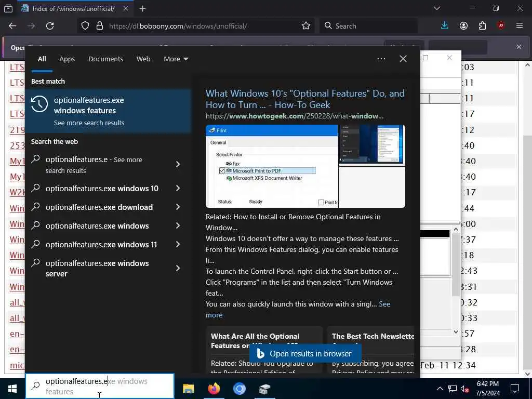Click background dialog's scroll down arrow
This screenshot has height=399, width=532.
pyautogui.click(x=456, y=332)
